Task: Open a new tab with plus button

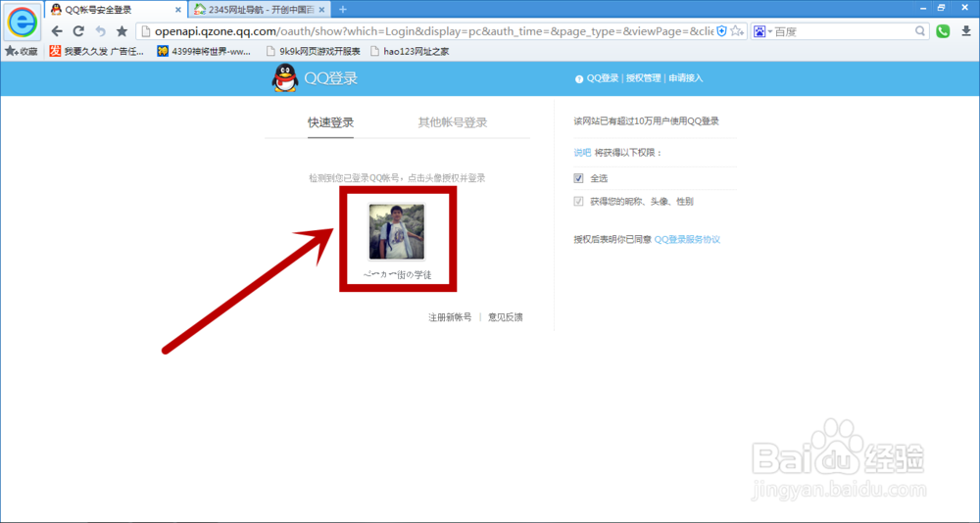Action: point(342,10)
